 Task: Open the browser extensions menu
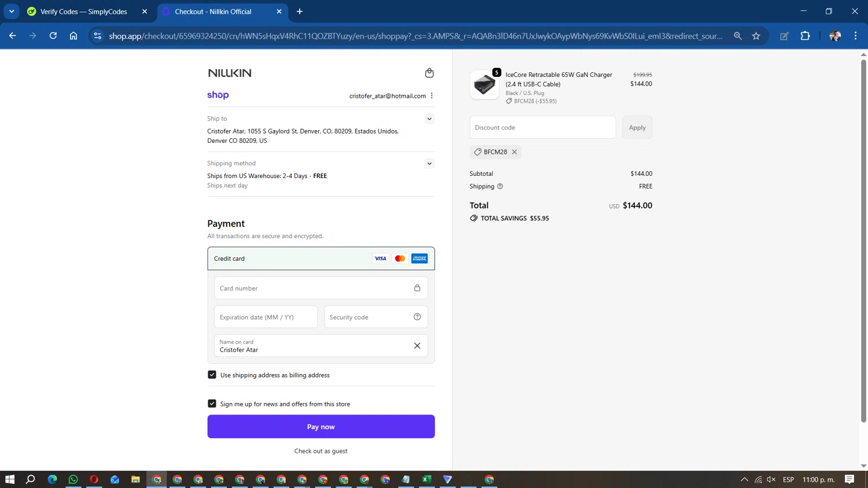click(805, 36)
